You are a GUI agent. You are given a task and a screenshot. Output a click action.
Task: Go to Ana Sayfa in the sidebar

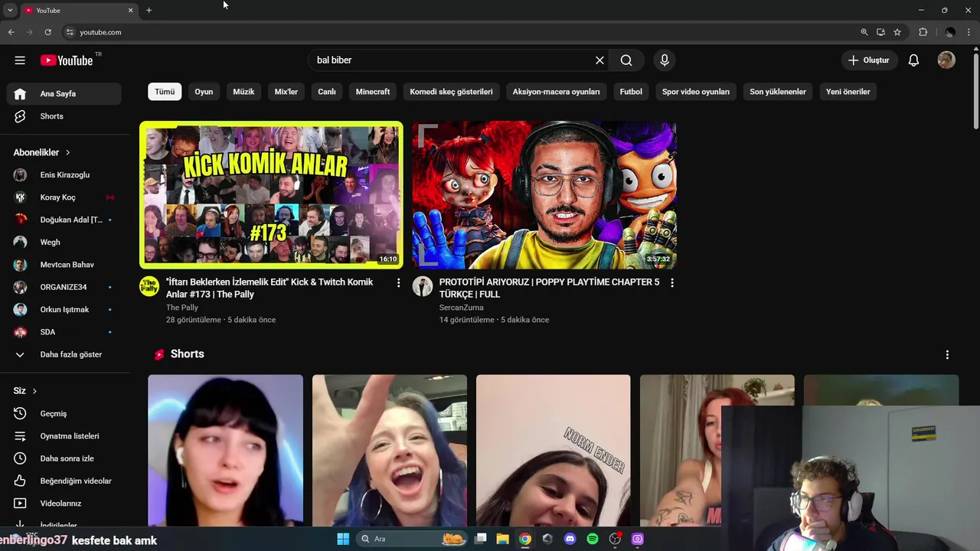(x=64, y=93)
